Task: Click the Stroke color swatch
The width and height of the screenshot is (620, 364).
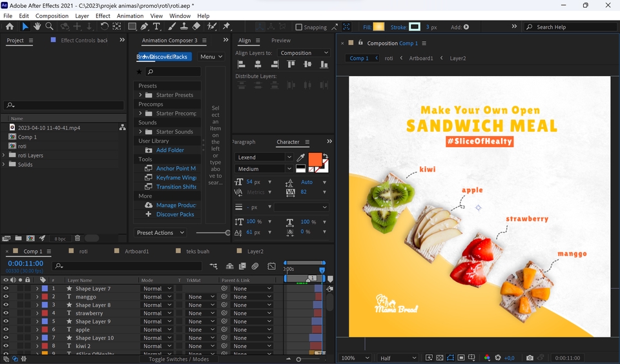Action: point(415,27)
